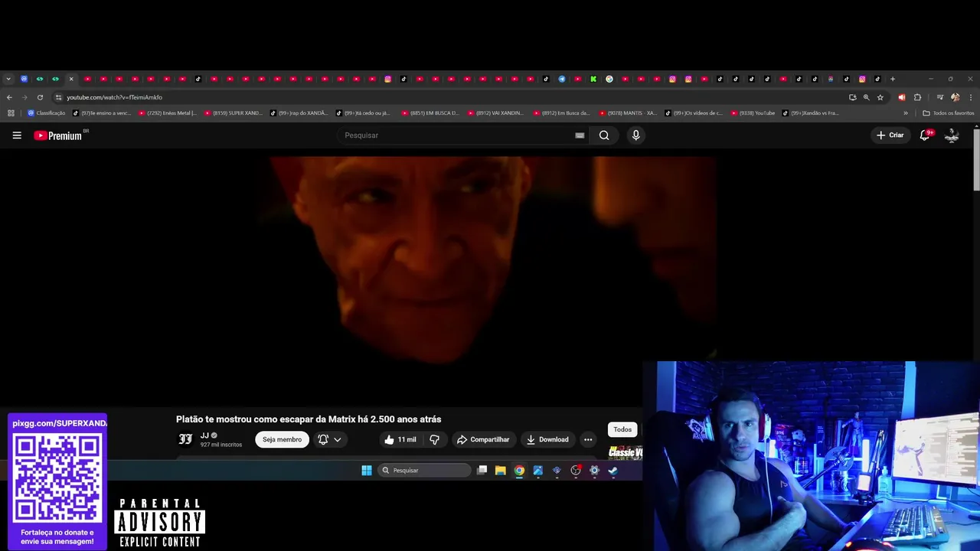Viewport: 980px width, 551px height.
Task: Click Compartilhar share button
Action: (483, 439)
